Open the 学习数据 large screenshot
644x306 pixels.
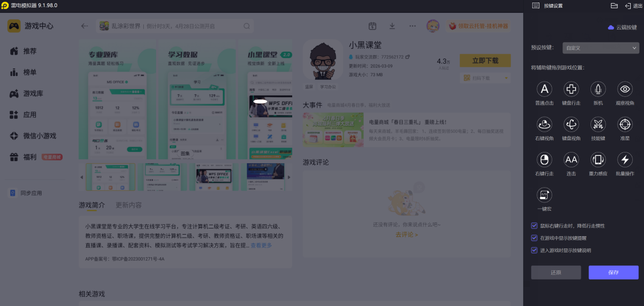point(197,99)
